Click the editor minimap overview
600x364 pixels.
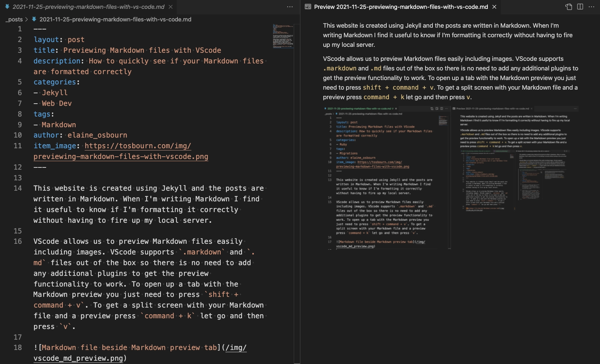[x=283, y=36]
